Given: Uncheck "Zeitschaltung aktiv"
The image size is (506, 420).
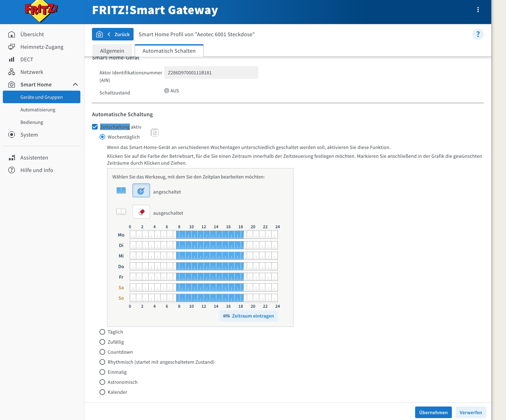Looking at the screenshot, I should tap(95, 126).
